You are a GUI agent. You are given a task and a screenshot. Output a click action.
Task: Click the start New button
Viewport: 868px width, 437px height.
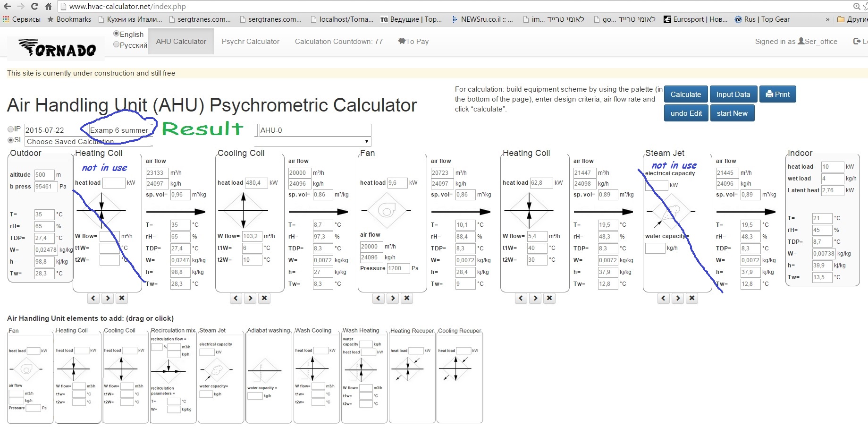(x=732, y=113)
